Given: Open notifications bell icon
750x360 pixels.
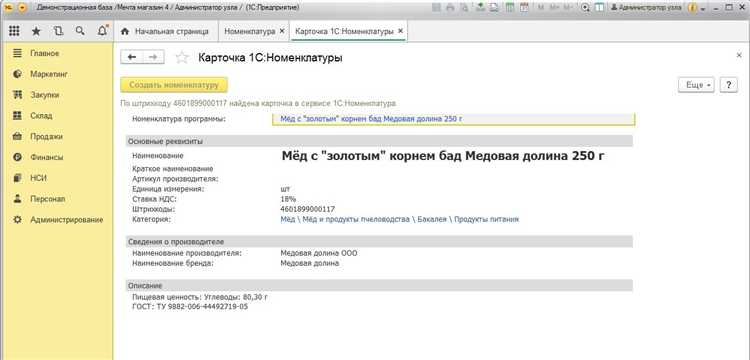Looking at the screenshot, I should coord(102,31).
